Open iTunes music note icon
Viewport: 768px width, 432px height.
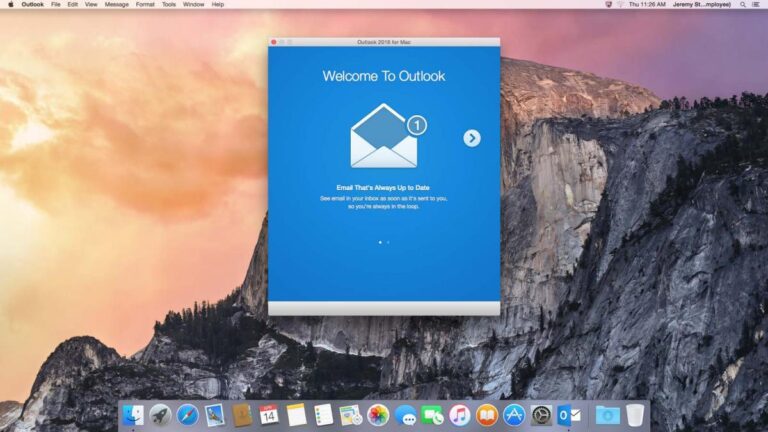point(459,415)
